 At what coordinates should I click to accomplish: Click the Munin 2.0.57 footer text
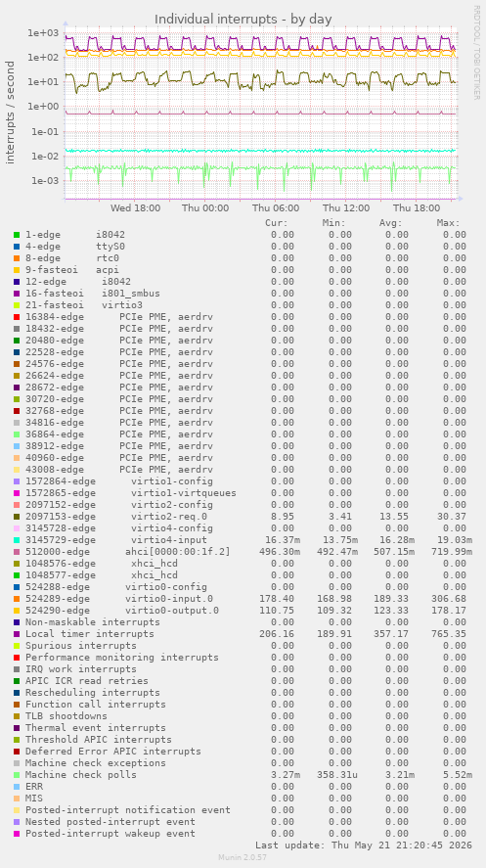point(243,857)
